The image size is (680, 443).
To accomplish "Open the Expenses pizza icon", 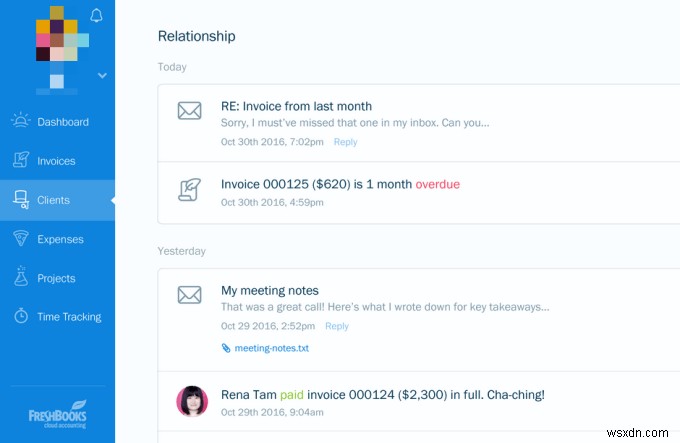I will pyautogui.click(x=20, y=238).
